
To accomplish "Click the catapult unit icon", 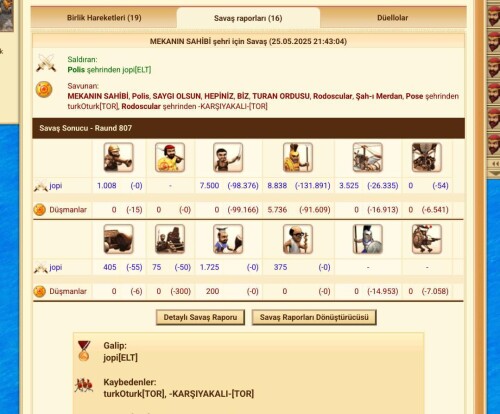I will tap(170, 239).
